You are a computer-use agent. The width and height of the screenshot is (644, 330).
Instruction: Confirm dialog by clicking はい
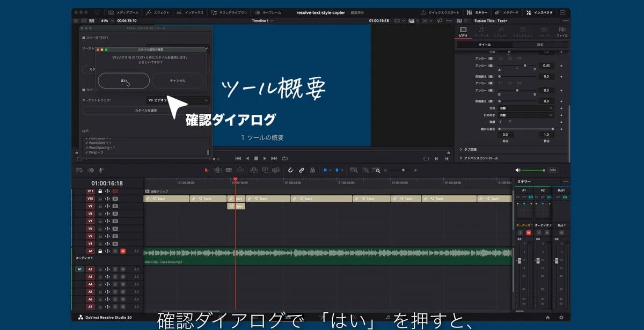coord(123,80)
